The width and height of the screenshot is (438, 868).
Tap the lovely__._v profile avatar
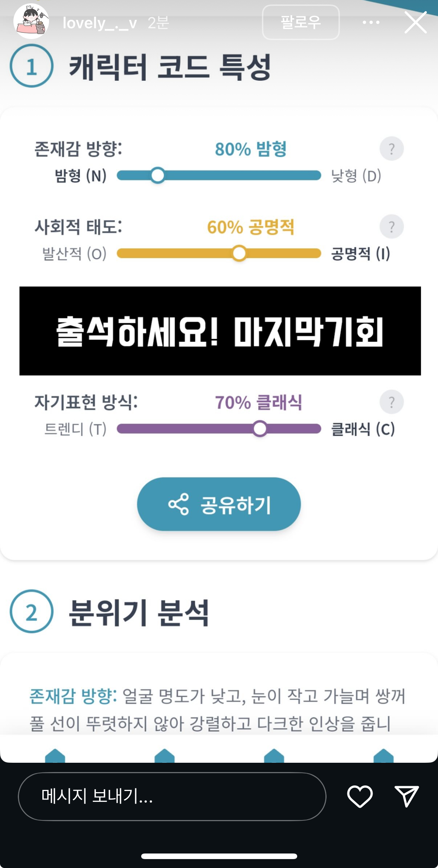31,22
